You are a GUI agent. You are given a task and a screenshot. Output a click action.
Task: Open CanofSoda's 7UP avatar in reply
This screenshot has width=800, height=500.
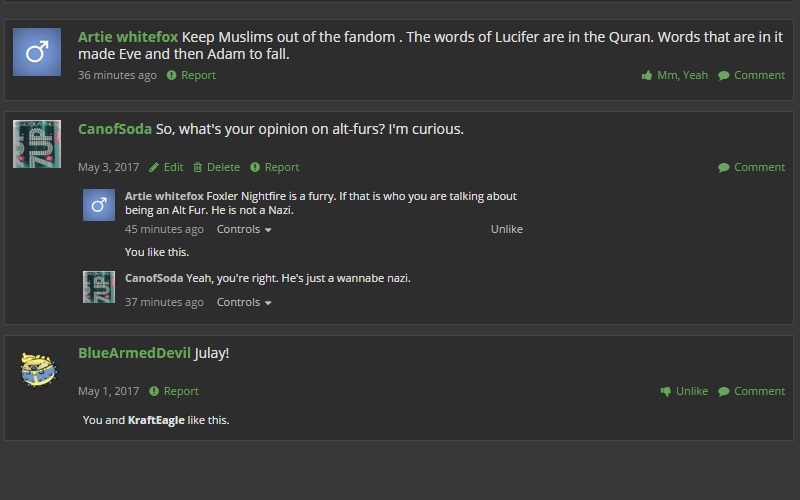[99, 287]
